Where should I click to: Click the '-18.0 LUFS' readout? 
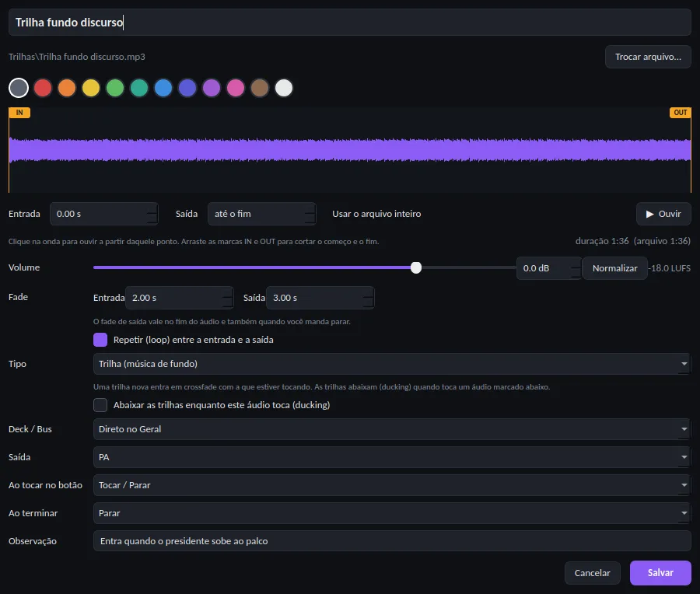[x=669, y=268]
